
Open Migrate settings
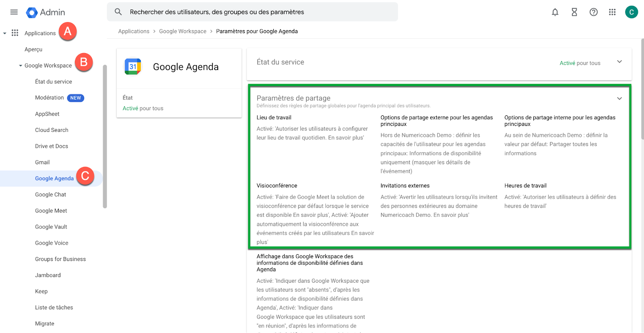point(45,323)
